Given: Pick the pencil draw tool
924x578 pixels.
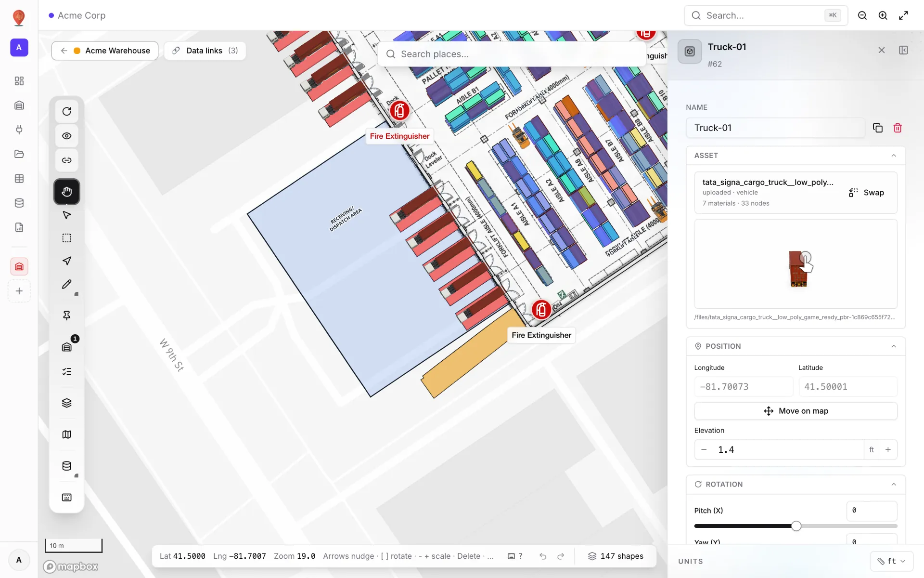Looking at the screenshot, I should 67,285.
